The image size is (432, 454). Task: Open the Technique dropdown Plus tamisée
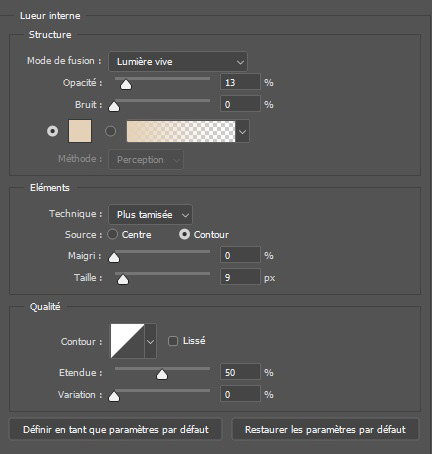[x=150, y=214]
